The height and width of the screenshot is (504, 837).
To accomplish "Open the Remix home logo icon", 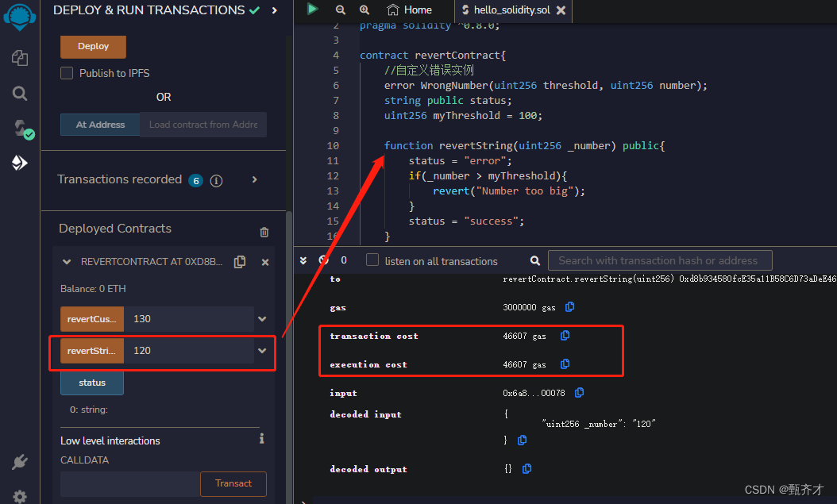I will (20, 17).
